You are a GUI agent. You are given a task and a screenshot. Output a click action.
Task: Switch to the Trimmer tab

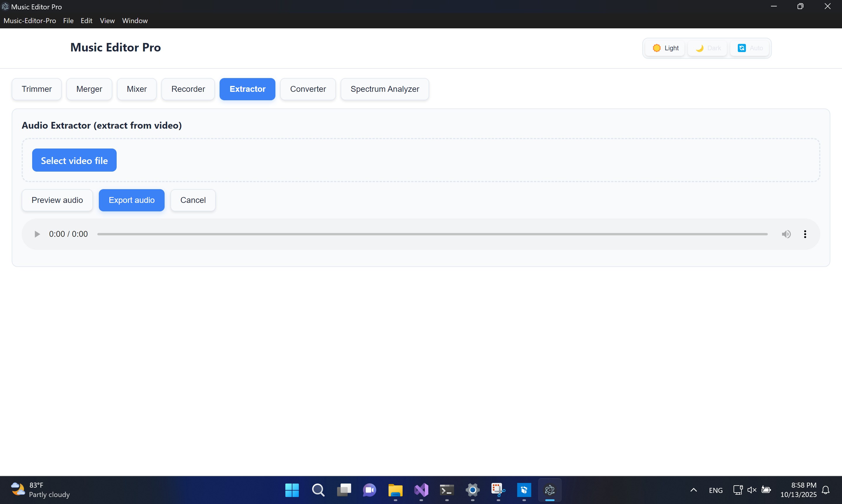[x=37, y=89]
